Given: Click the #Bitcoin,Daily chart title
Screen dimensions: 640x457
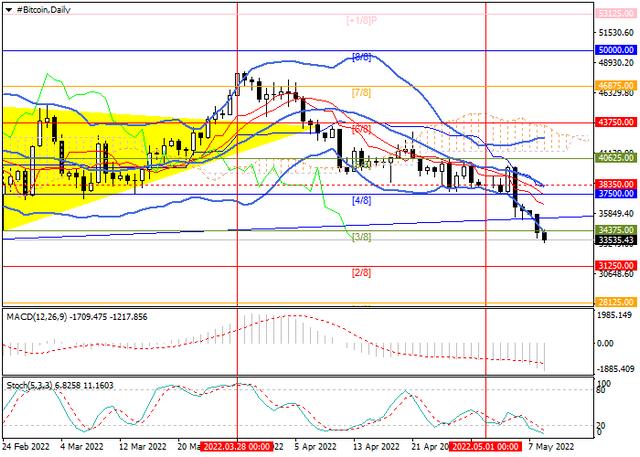Looking at the screenshot, I should click(x=43, y=10).
